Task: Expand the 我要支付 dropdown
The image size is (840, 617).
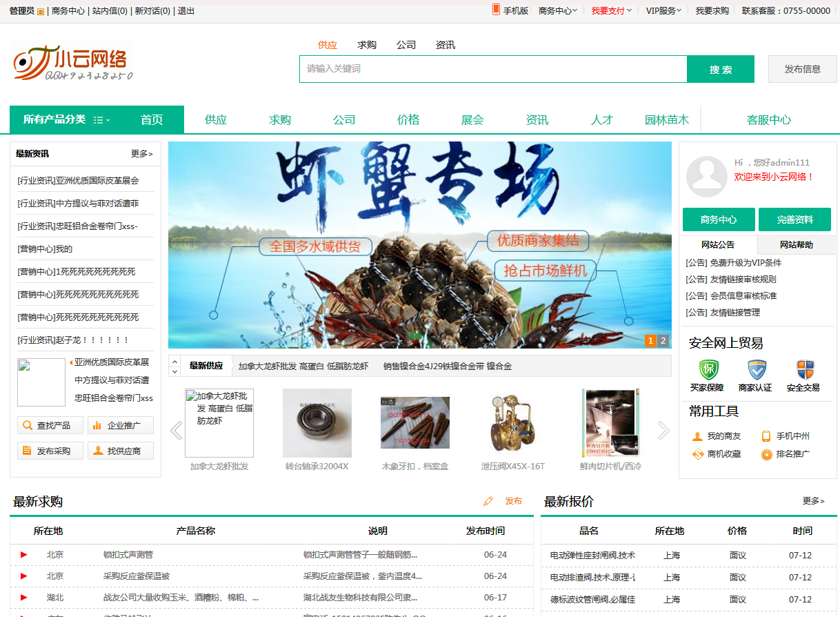Action: point(611,10)
